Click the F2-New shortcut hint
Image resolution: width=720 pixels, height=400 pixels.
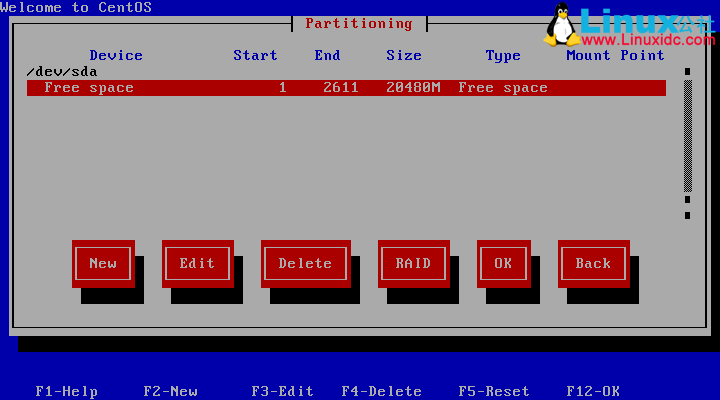[170, 391]
